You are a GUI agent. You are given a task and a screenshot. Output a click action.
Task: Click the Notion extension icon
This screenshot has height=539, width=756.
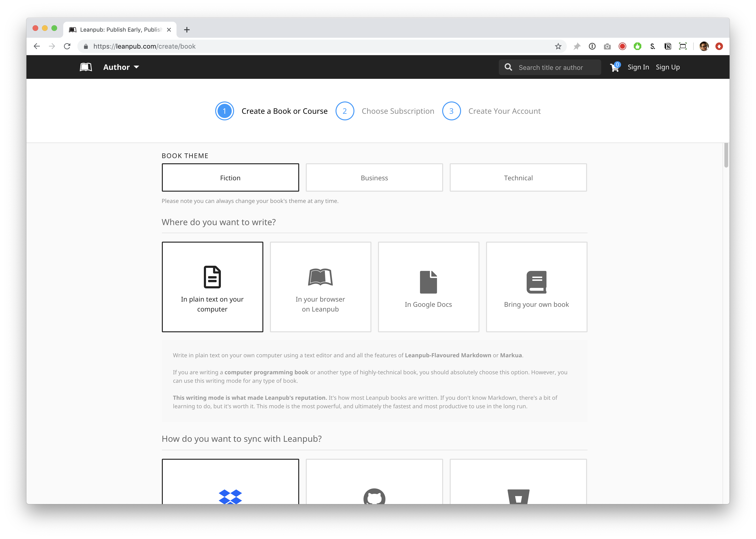pyautogui.click(x=668, y=46)
